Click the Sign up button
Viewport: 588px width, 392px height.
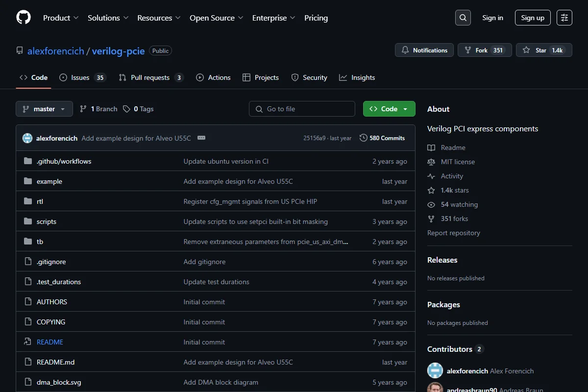click(533, 18)
